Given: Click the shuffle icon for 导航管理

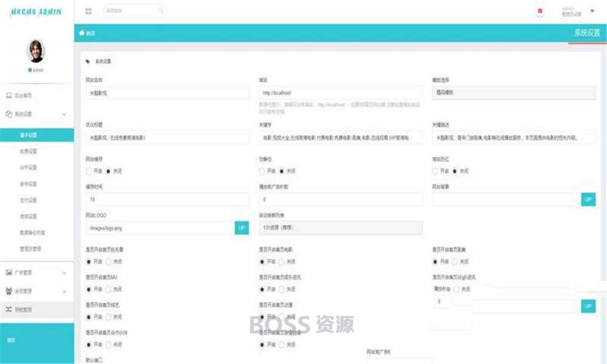Looking at the screenshot, I should point(9,309).
